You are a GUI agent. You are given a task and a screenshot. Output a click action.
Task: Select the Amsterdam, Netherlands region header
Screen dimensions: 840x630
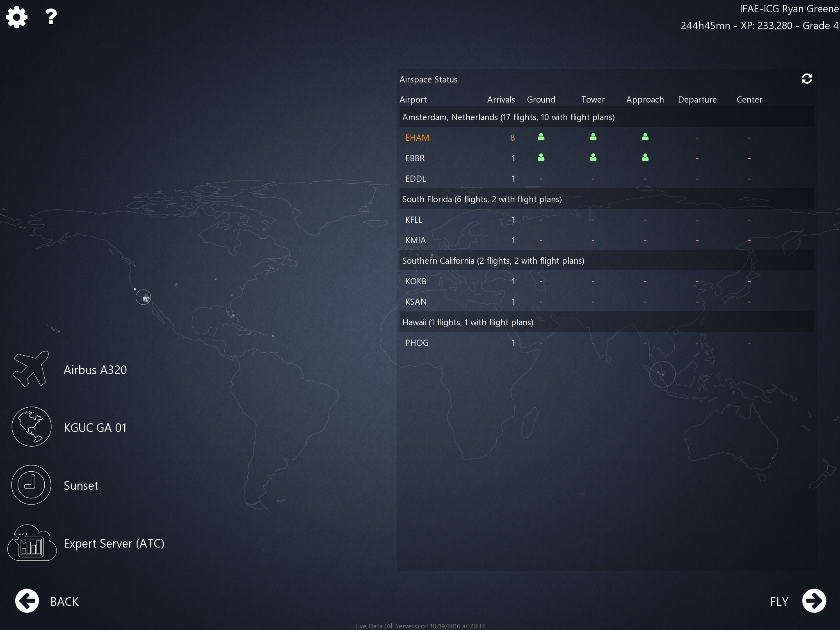508,117
